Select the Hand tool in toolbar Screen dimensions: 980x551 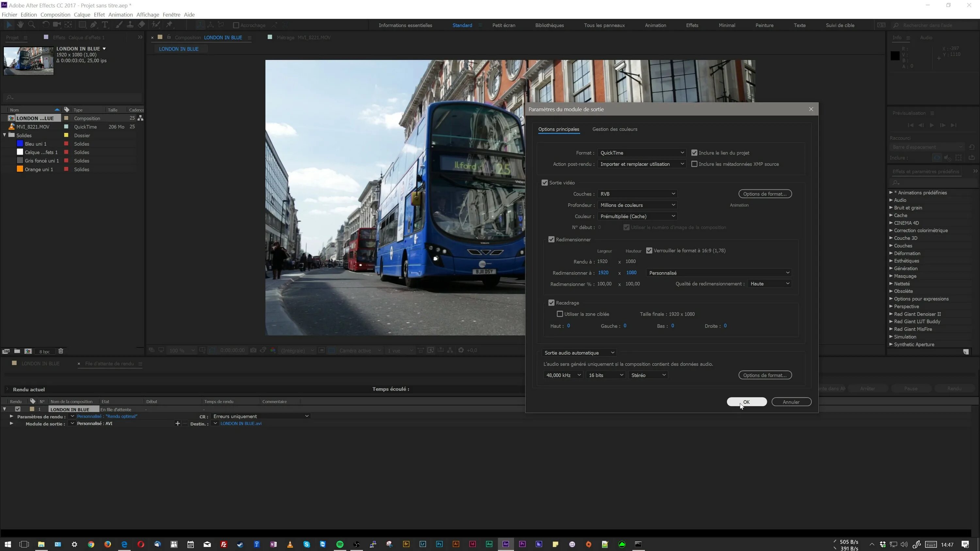point(20,25)
